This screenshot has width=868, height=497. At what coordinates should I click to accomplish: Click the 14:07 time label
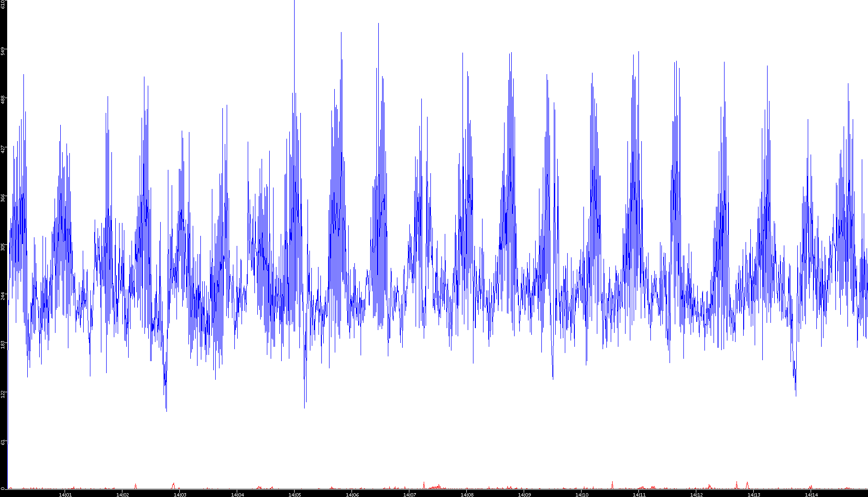click(x=409, y=495)
